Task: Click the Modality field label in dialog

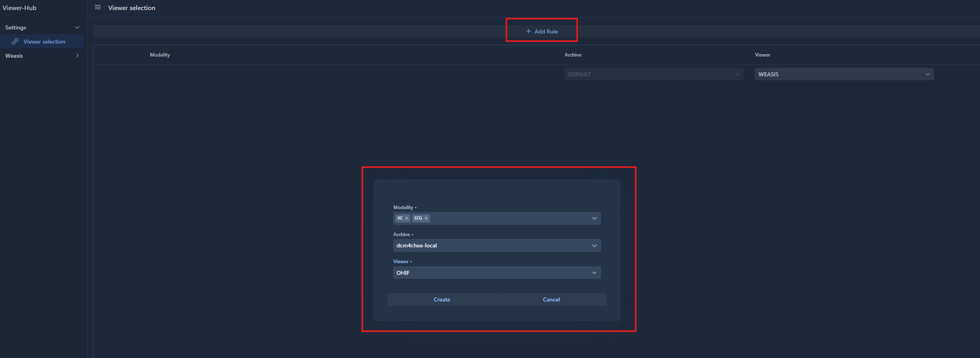Action: click(403, 207)
